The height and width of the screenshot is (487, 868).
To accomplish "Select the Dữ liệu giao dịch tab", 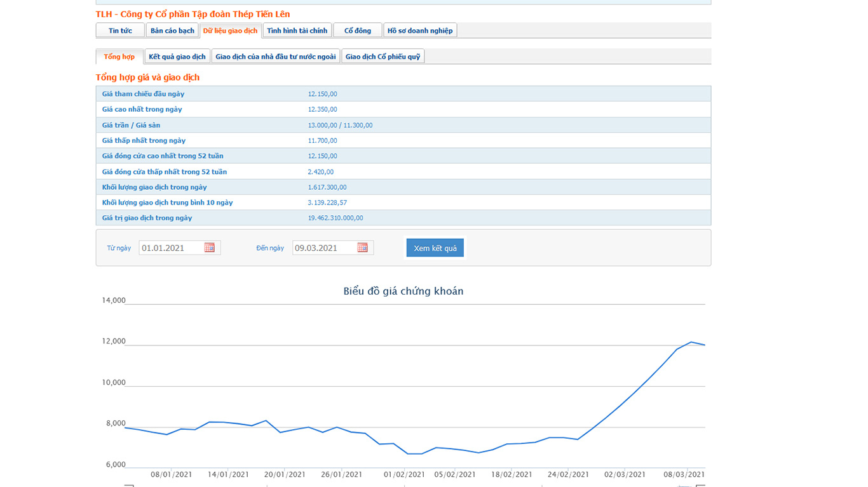I will pyautogui.click(x=230, y=30).
